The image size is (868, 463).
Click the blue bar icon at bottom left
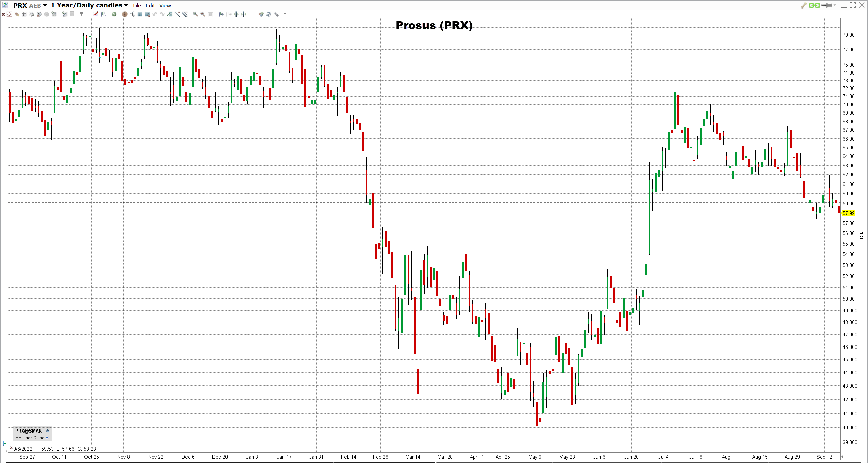(x=4, y=443)
